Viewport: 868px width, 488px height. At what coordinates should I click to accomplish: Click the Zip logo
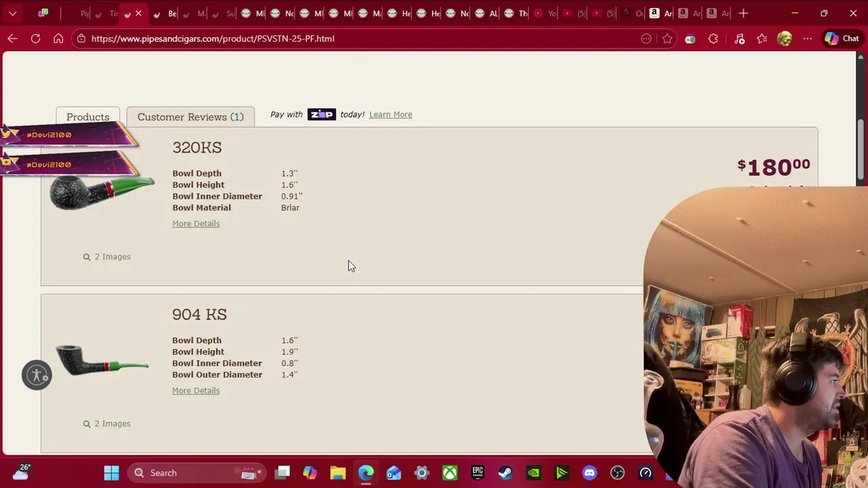pyautogui.click(x=321, y=115)
